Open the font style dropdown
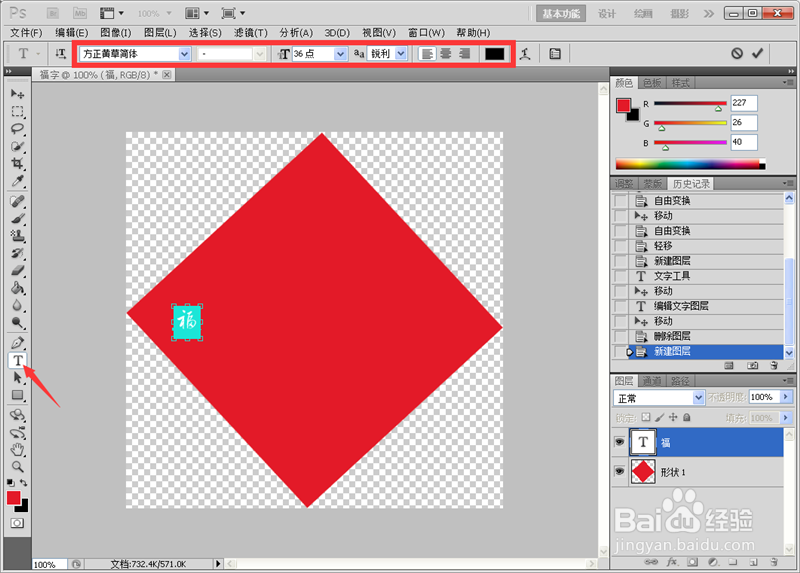800x573 pixels. coord(260,54)
